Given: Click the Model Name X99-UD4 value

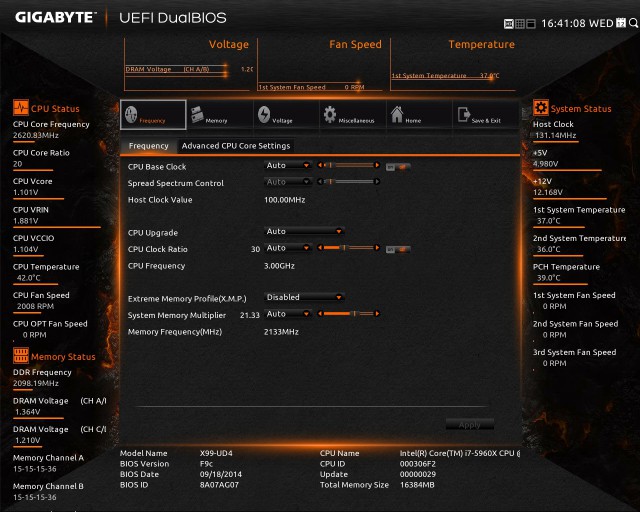Looking at the screenshot, I should pos(216,453).
